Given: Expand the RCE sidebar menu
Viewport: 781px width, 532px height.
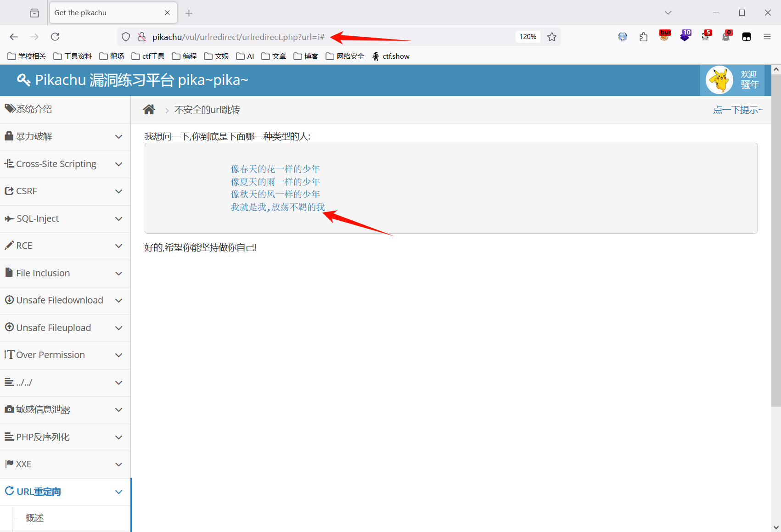Looking at the screenshot, I should pyautogui.click(x=65, y=246).
